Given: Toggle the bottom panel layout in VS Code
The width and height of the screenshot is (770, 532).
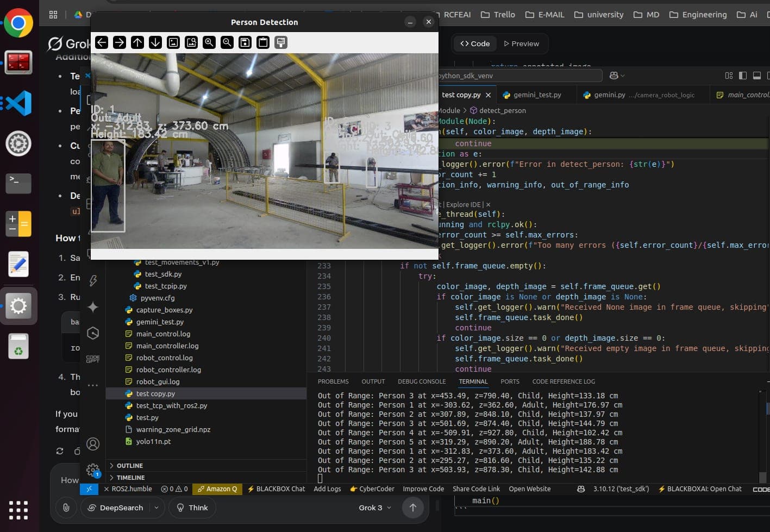Looking at the screenshot, I should pos(756,76).
